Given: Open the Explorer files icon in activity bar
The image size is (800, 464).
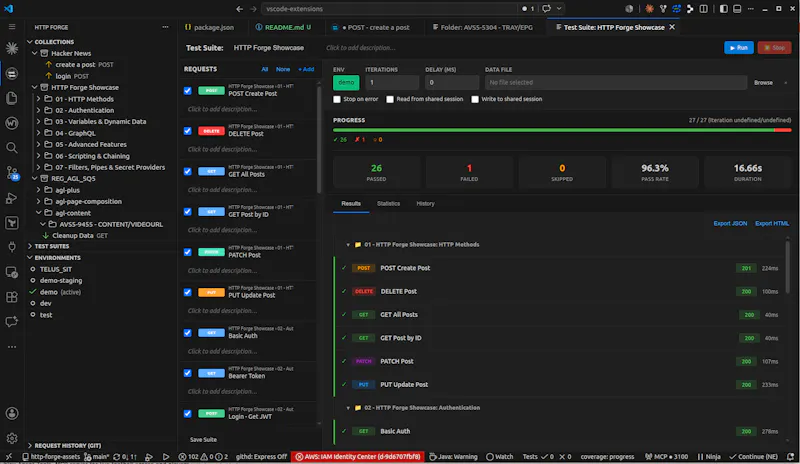Looking at the screenshot, I should [12, 98].
